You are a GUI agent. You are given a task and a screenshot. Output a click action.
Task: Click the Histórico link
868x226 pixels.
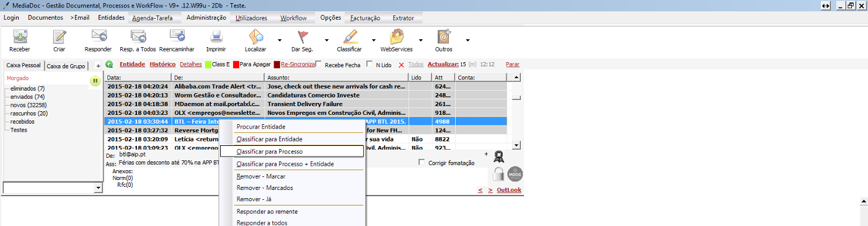[x=162, y=64]
